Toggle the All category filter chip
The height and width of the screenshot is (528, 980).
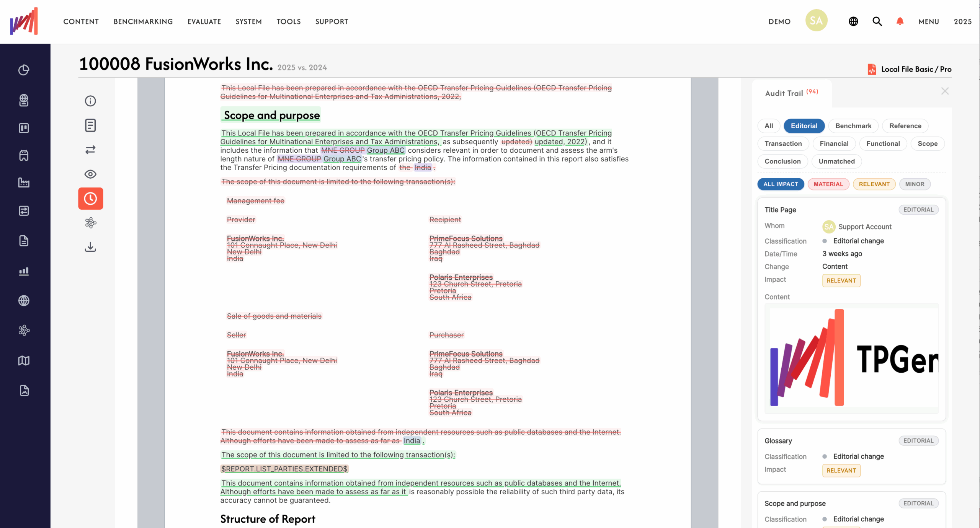point(769,126)
